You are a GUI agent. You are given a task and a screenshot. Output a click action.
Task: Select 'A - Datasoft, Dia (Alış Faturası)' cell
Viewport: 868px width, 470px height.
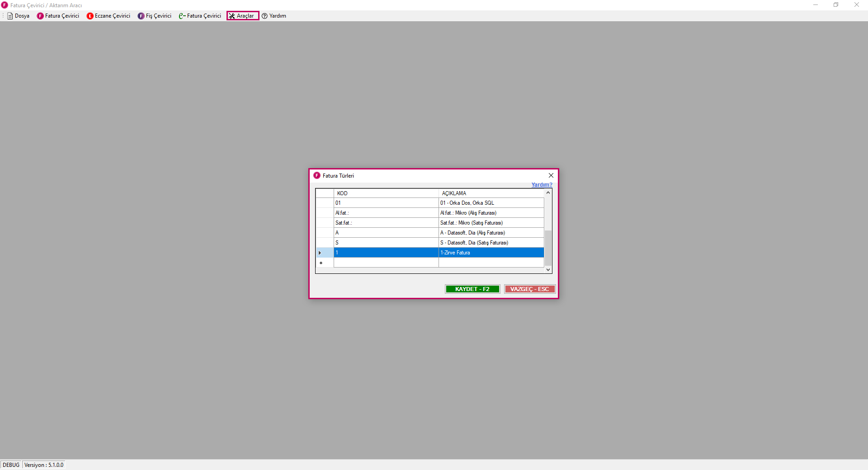491,233
